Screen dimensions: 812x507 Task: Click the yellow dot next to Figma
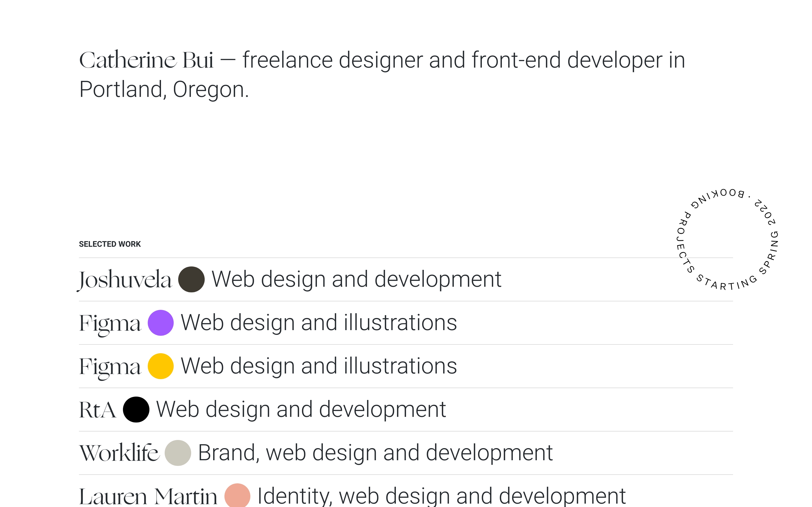tap(160, 366)
